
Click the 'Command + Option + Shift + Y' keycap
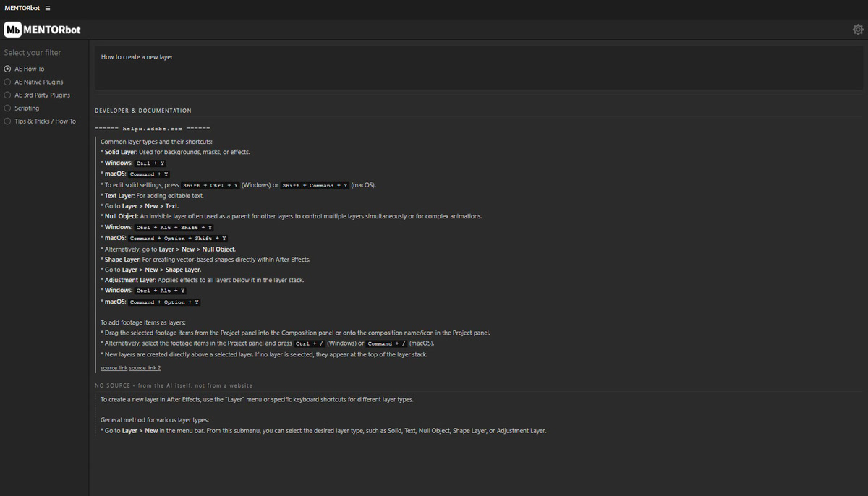point(178,239)
